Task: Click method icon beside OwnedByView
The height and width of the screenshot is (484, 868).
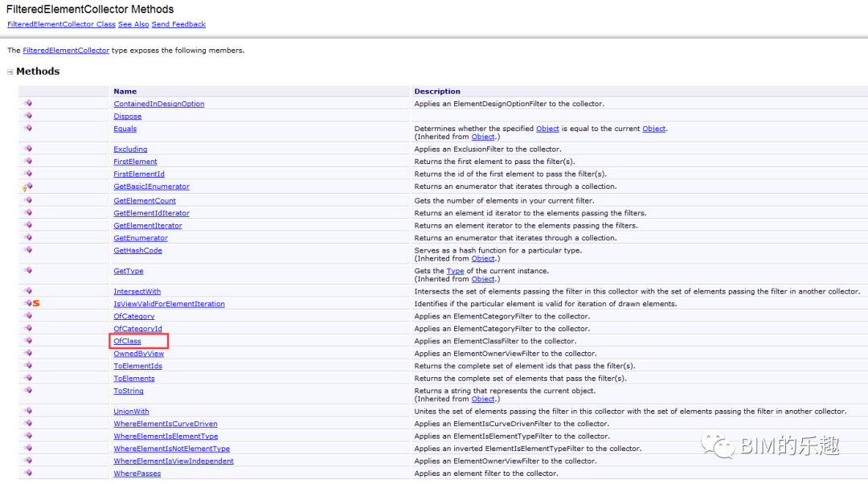Action: [28, 353]
